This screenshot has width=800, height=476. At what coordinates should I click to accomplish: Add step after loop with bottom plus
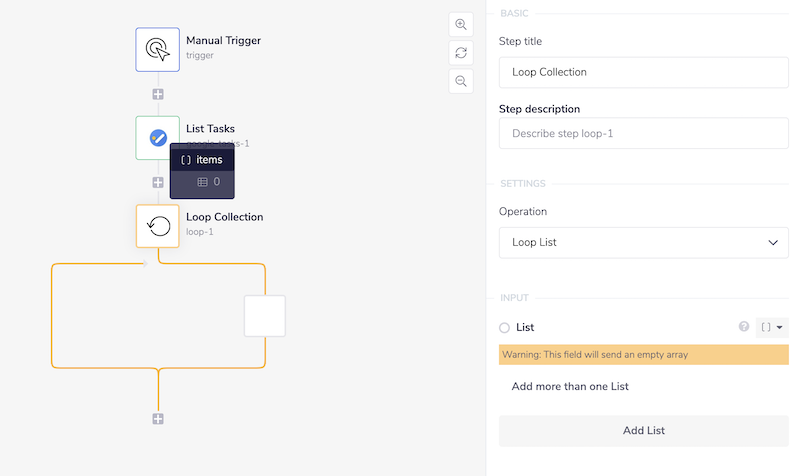(158, 419)
